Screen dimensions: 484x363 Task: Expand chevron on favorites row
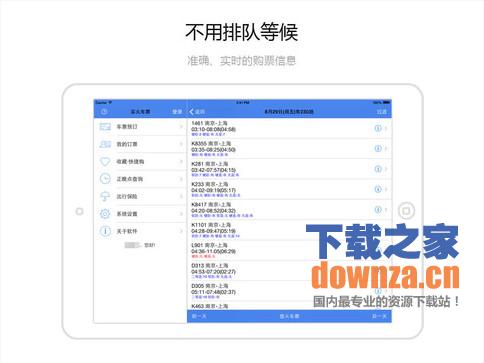(181, 161)
